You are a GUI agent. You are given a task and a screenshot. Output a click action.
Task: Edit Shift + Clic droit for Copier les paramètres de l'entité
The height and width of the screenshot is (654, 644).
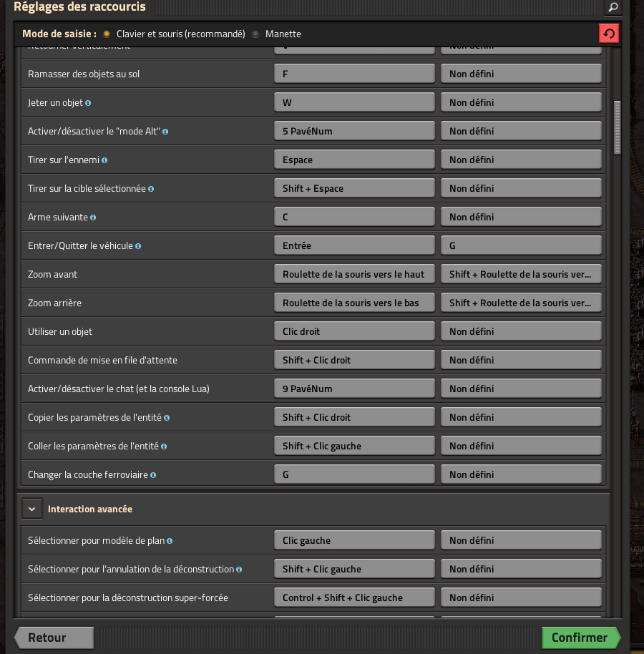(x=354, y=417)
